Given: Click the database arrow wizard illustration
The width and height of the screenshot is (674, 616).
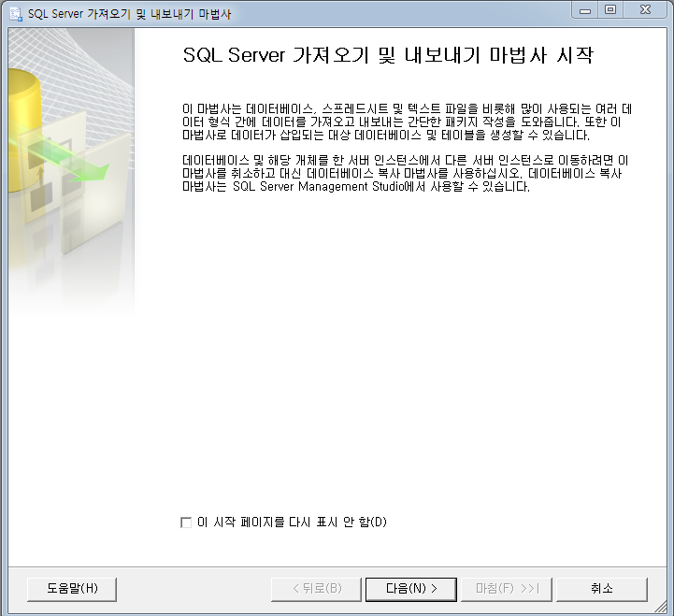Looking at the screenshot, I should 71,172.
